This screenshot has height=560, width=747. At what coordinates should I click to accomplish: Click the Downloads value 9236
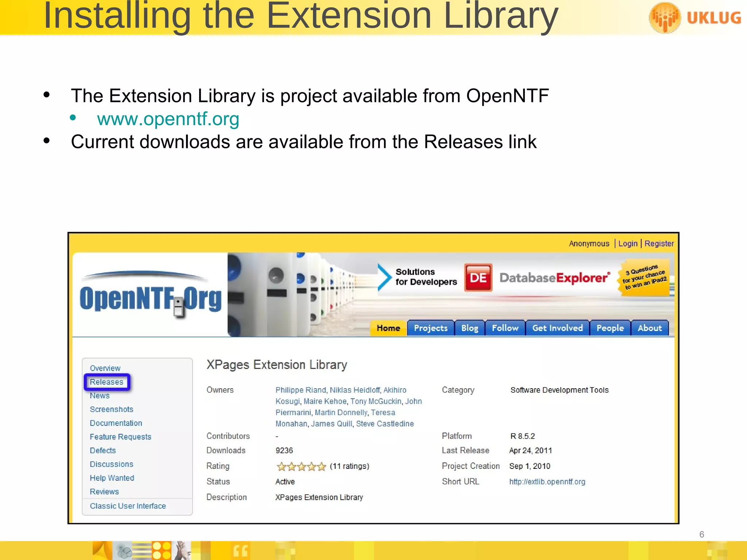click(284, 451)
